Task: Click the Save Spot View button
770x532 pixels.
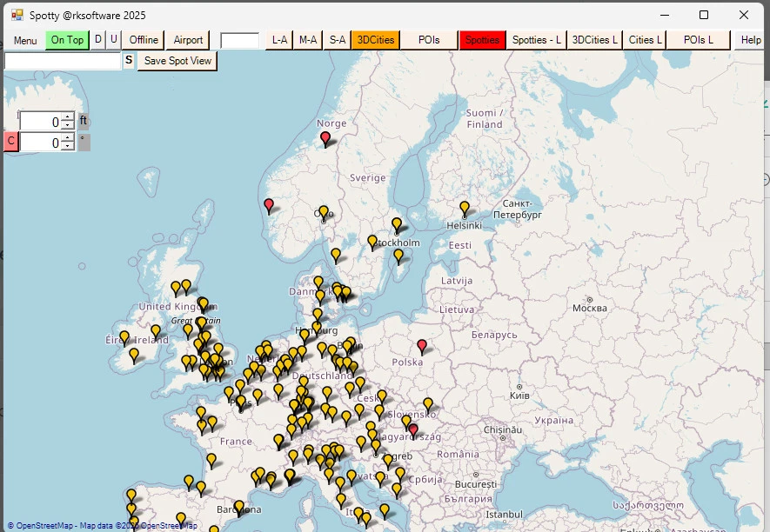Action: [x=176, y=61]
